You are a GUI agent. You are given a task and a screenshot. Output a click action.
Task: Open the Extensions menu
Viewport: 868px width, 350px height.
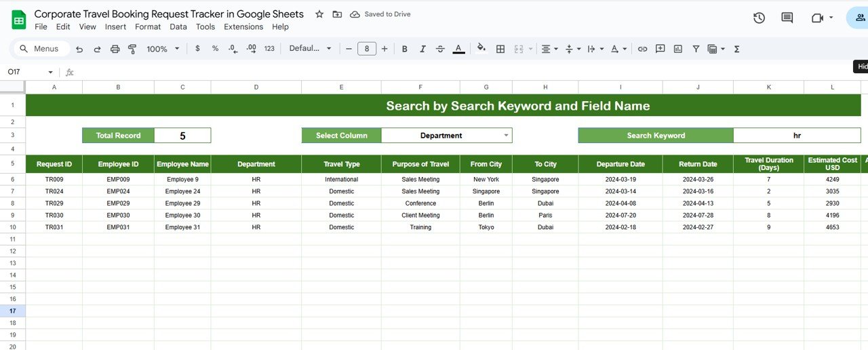[x=243, y=27]
